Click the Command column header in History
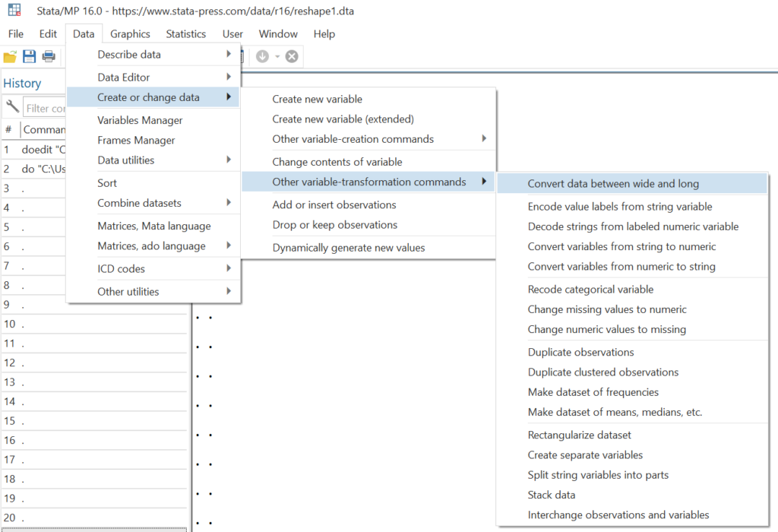This screenshot has width=778, height=532. point(44,129)
